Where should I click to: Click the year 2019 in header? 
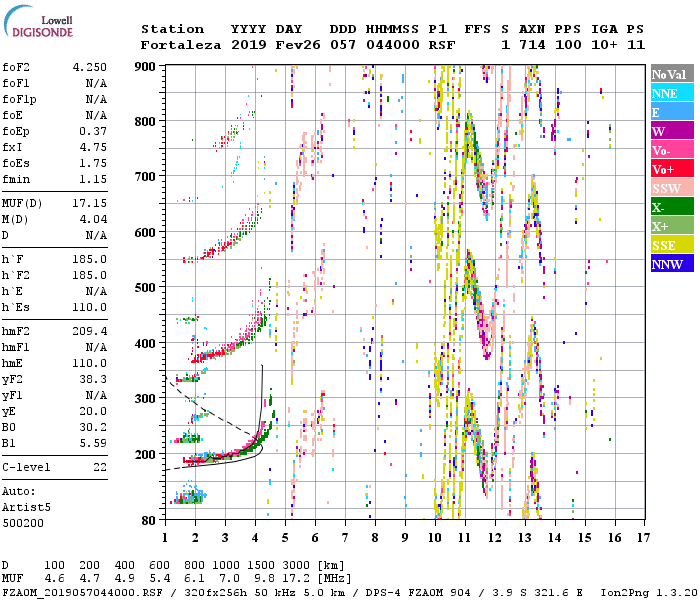point(249,45)
